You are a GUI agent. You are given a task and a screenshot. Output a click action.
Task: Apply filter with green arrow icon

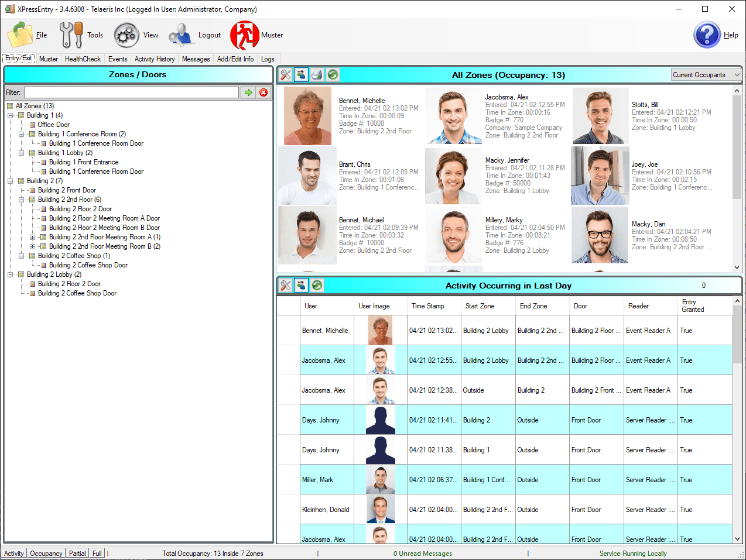point(248,92)
